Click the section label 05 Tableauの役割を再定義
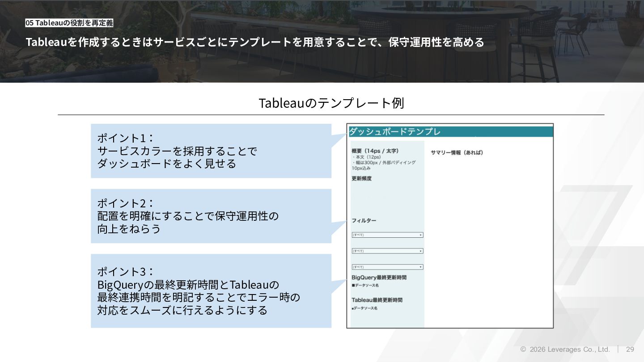This screenshot has width=644, height=362. [x=69, y=23]
